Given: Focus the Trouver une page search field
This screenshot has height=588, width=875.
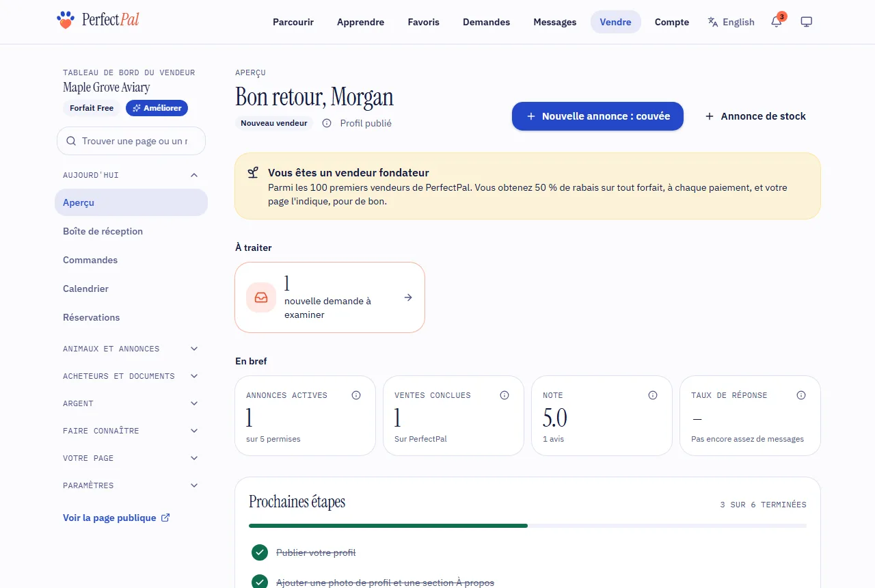Looking at the screenshot, I should (x=131, y=141).
